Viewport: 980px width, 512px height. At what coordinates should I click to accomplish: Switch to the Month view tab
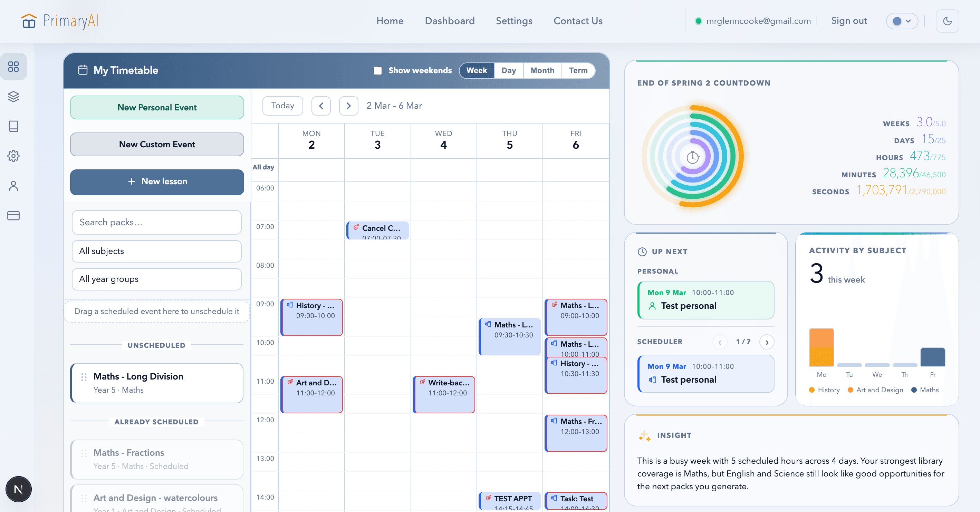(x=542, y=70)
